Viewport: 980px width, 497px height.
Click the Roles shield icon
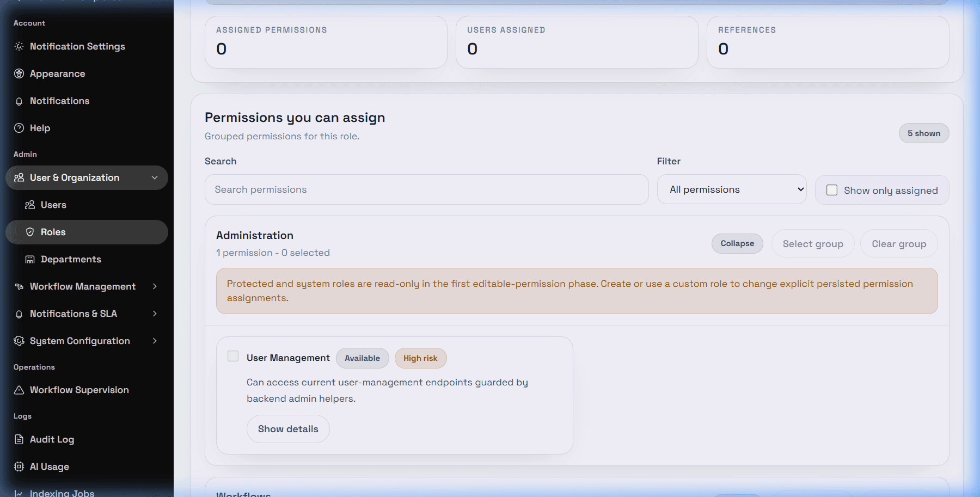click(30, 232)
